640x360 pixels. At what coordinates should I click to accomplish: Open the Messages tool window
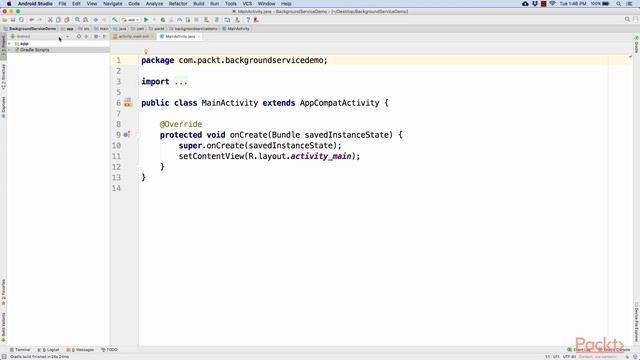point(80,350)
